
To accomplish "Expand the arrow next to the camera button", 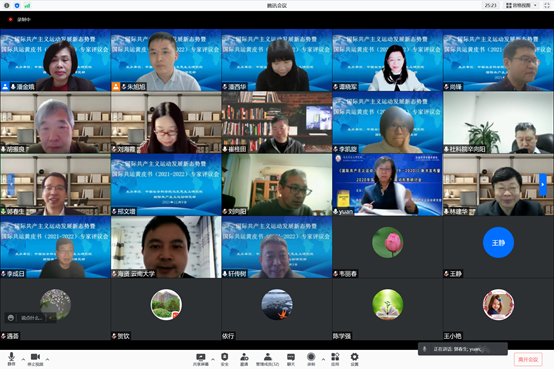I will click(47, 359).
